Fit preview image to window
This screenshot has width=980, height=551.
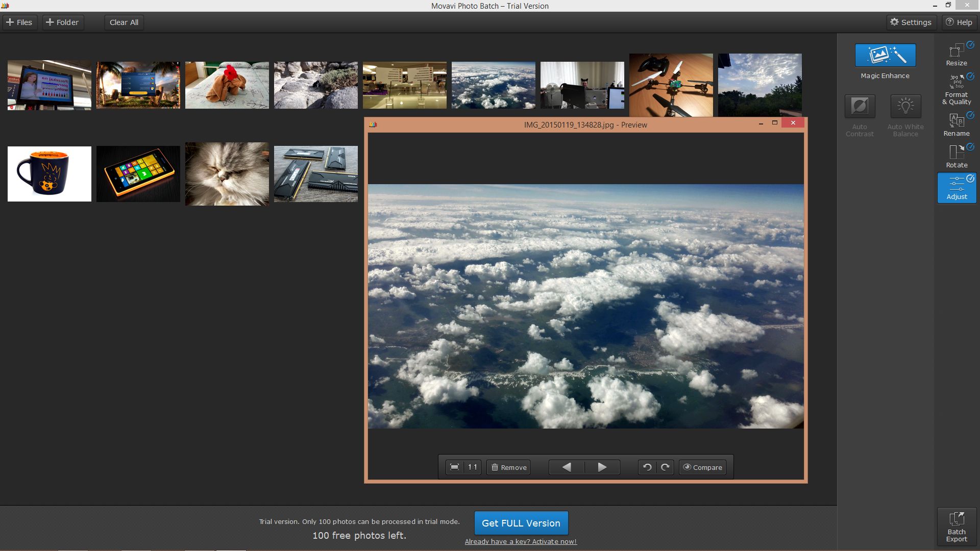pyautogui.click(x=454, y=467)
